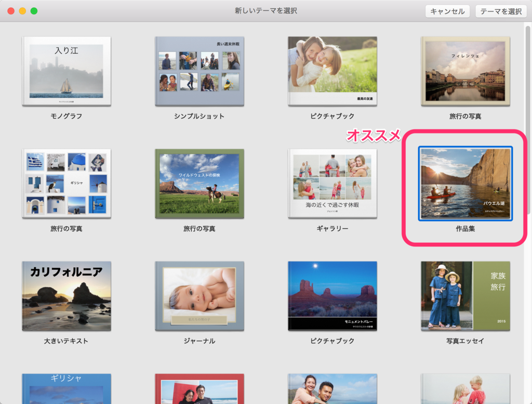Choose the フィレンツェ travel photo cover
The width and height of the screenshot is (532, 404).
pyautogui.click(x=465, y=71)
